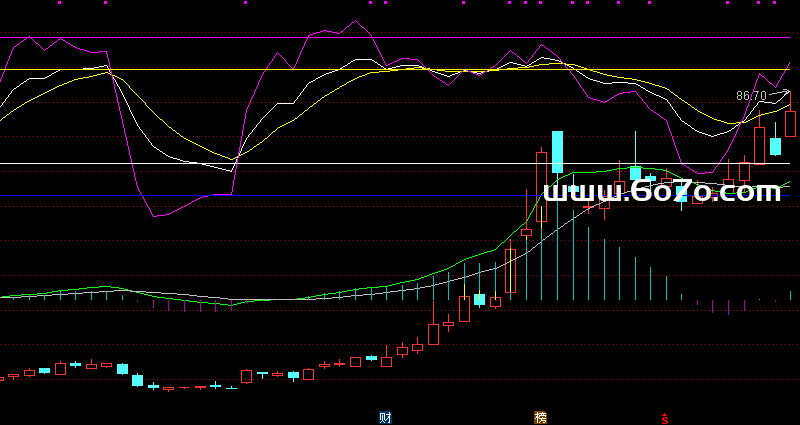Click the 86.70 price label
Viewport: 800px width, 425px height.
tap(751, 96)
